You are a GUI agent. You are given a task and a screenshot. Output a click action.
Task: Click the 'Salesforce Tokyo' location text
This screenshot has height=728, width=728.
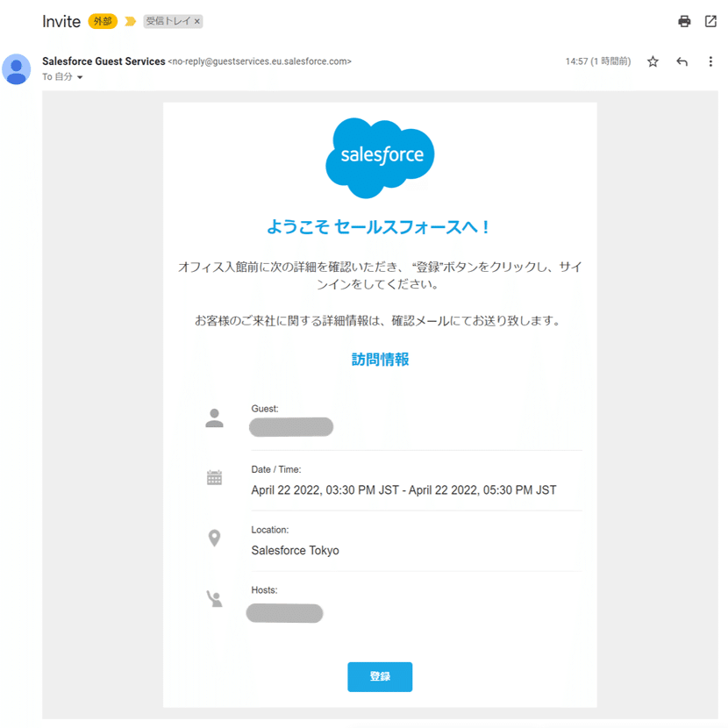coord(295,551)
